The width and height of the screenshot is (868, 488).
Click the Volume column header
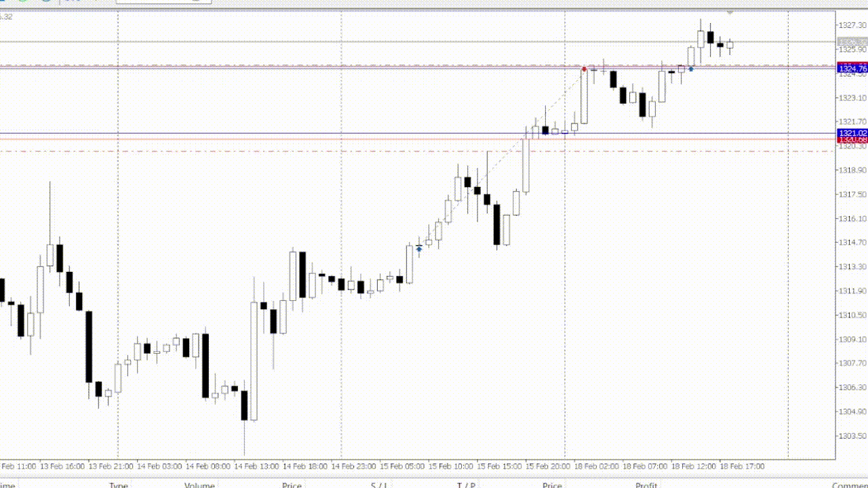point(200,485)
